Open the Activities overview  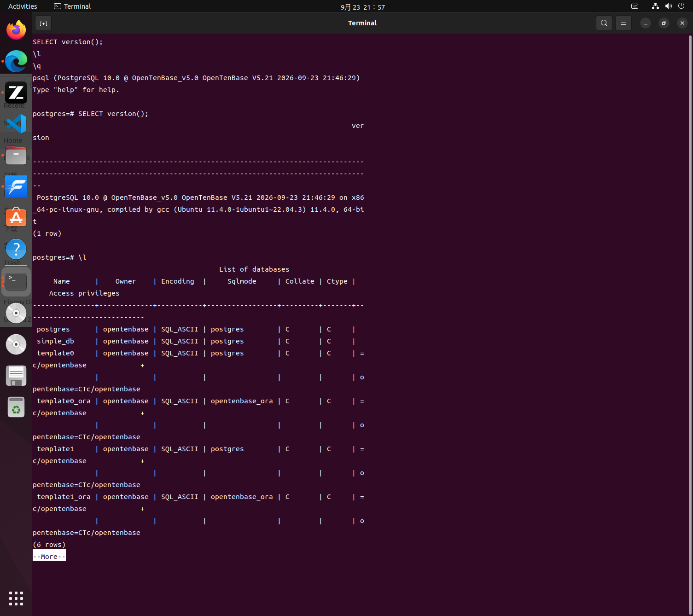click(23, 6)
